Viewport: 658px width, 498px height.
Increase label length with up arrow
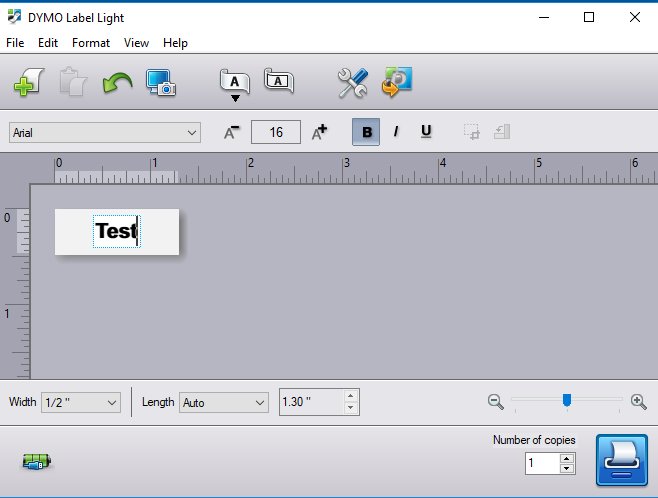click(351, 396)
